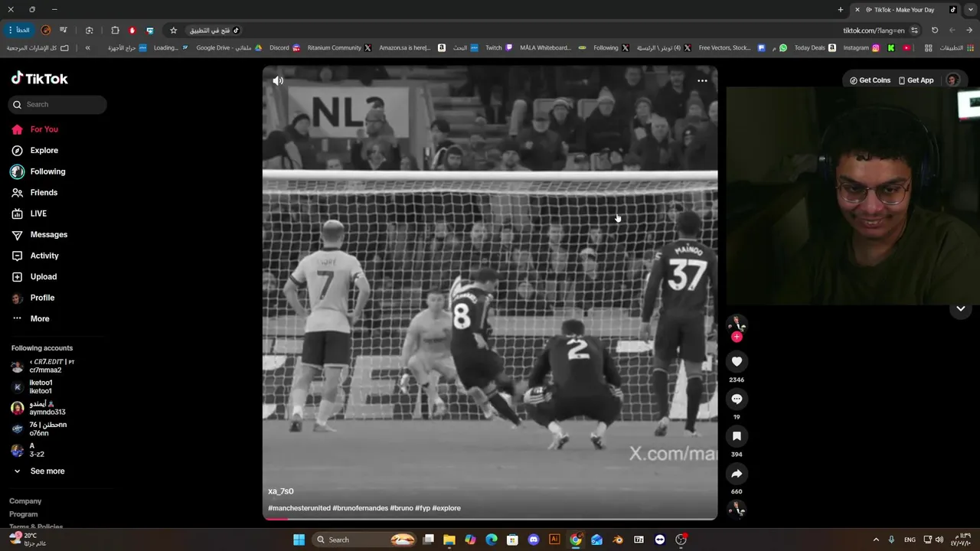980x551 pixels.
Task: Open the #manchesterunited hashtag
Action: (299, 508)
